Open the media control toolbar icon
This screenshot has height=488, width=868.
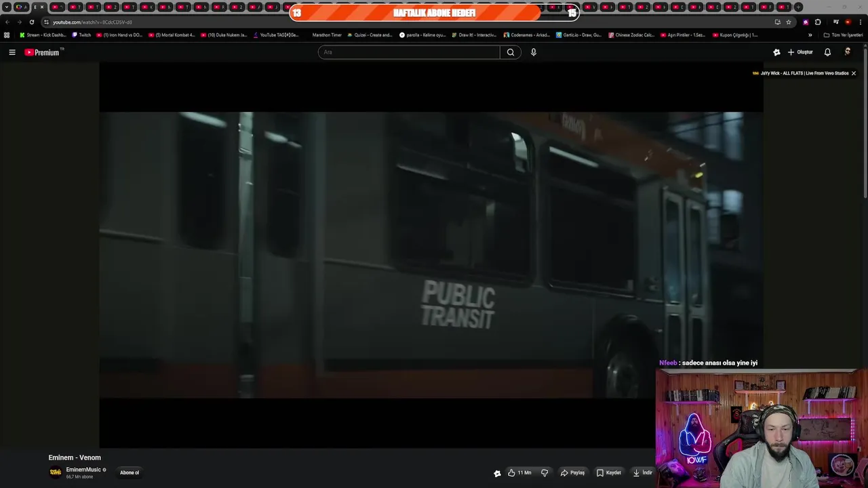pyautogui.click(x=835, y=22)
